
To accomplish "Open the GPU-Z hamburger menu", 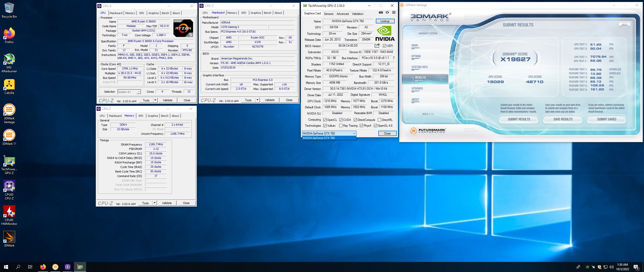I will pyautogui.click(x=394, y=12).
